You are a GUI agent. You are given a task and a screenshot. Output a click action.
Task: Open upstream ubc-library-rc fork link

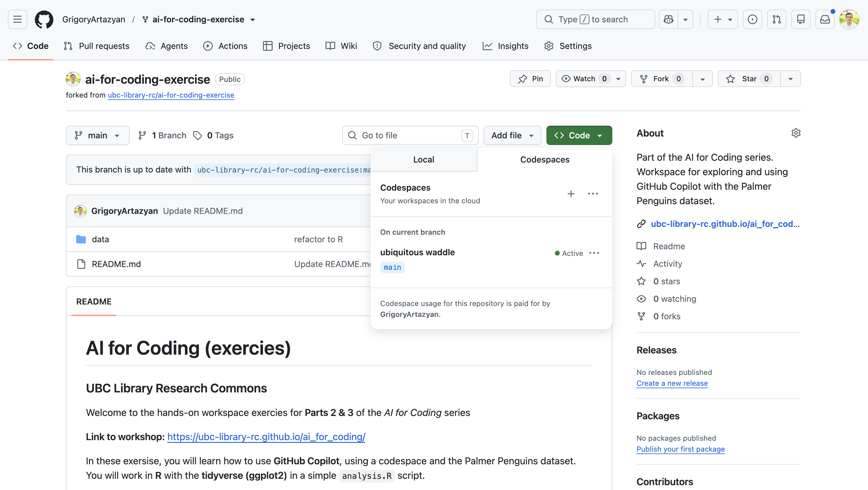(171, 95)
